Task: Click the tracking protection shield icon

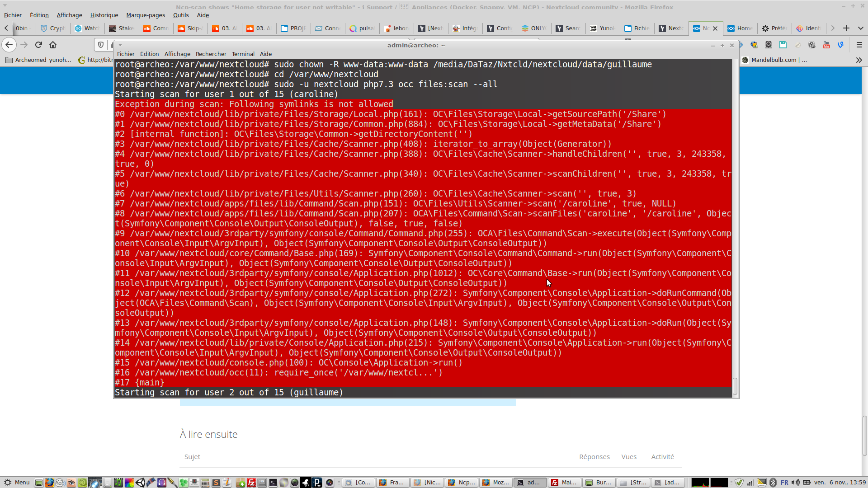Action: click(x=101, y=45)
